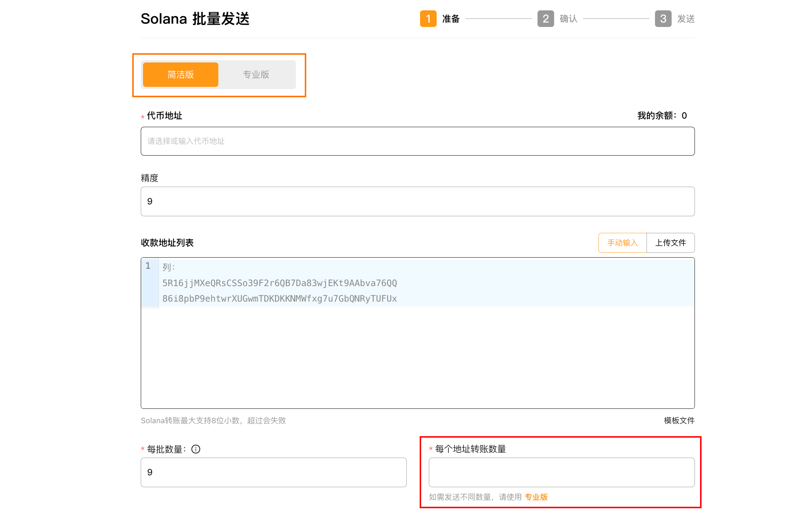
Task: Select 手动输入 input method
Action: [x=622, y=243]
